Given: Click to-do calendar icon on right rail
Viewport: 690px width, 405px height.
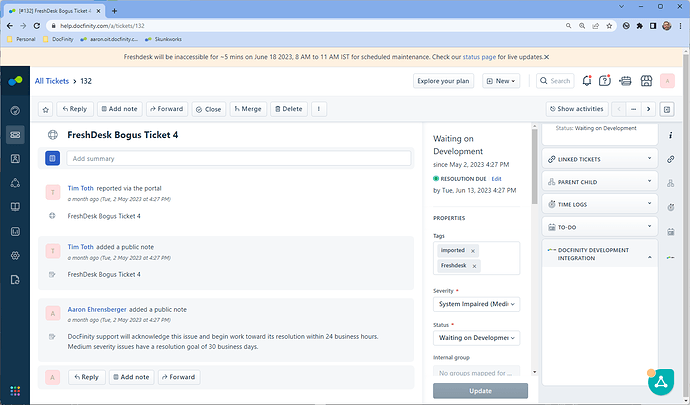Looking at the screenshot, I should pyautogui.click(x=671, y=232).
